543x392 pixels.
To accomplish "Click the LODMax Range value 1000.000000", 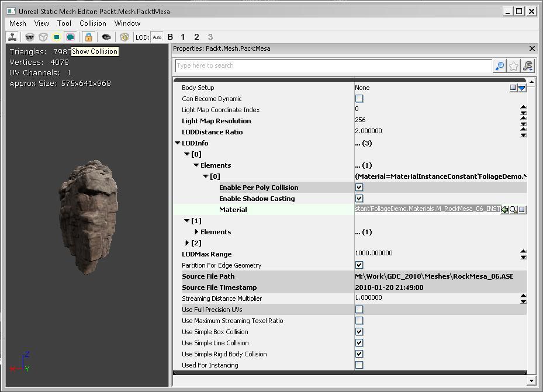I will [x=373, y=253].
